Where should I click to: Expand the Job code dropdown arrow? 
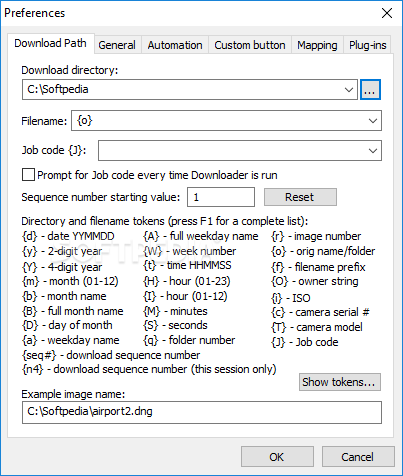click(x=373, y=151)
